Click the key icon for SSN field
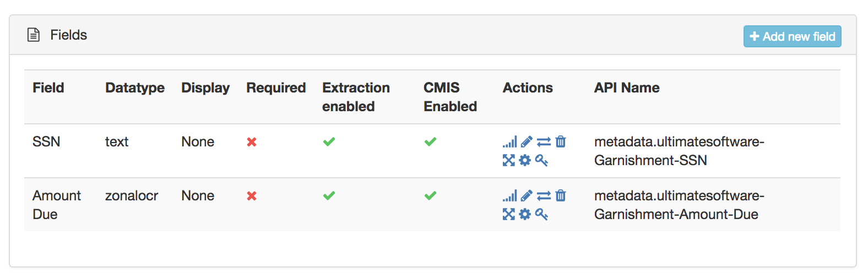Viewport: 868px width, 273px height. tap(541, 160)
